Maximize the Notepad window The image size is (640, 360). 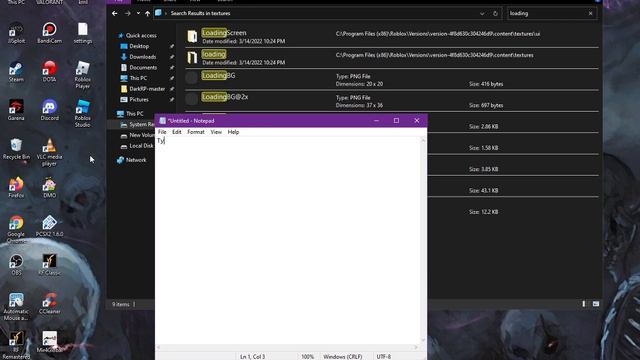click(396, 120)
